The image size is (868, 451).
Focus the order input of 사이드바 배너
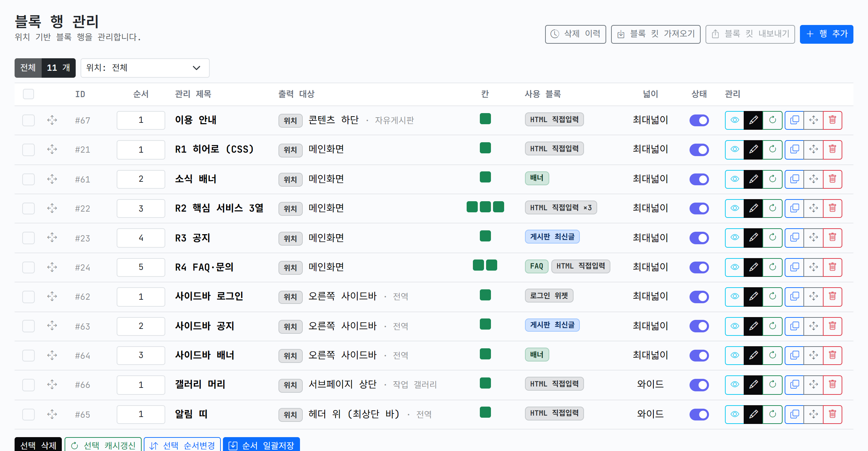pyautogui.click(x=141, y=355)
